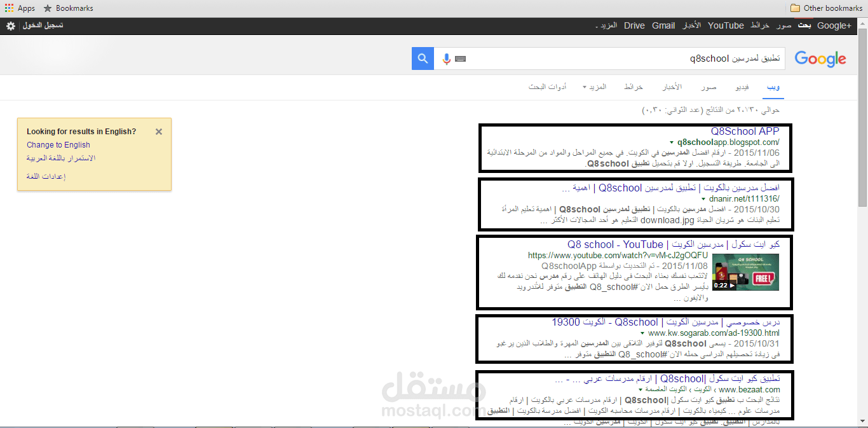Viewport: 868px width, 428px height.
Task: Open Drive in the top bar
Action: pos(634,25)
